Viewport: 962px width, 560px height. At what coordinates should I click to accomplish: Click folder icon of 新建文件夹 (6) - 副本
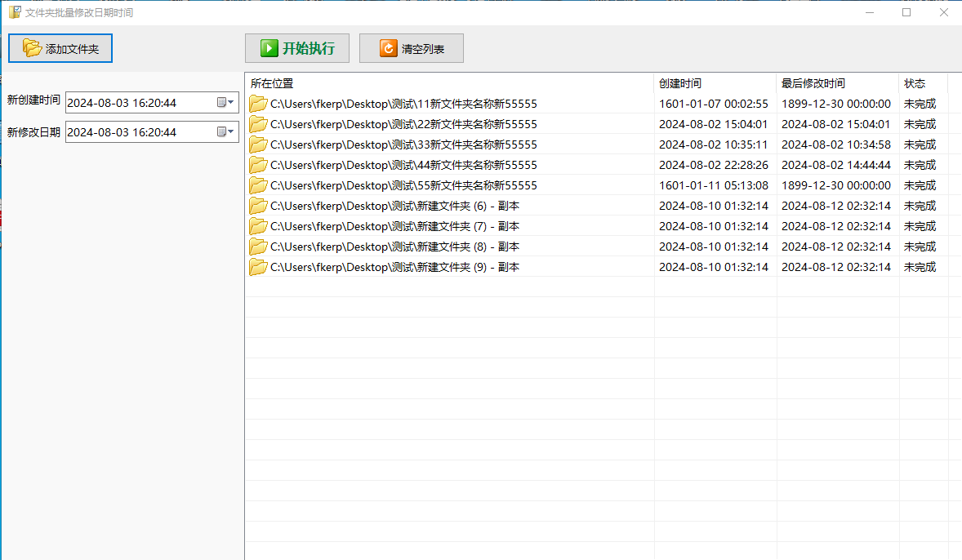258,206
